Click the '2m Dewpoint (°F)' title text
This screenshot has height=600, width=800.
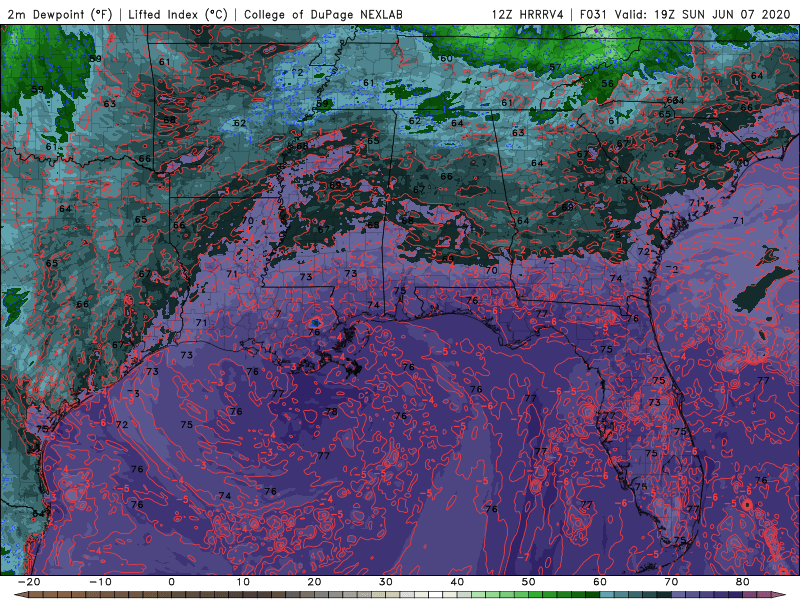[x=59, y=14]
